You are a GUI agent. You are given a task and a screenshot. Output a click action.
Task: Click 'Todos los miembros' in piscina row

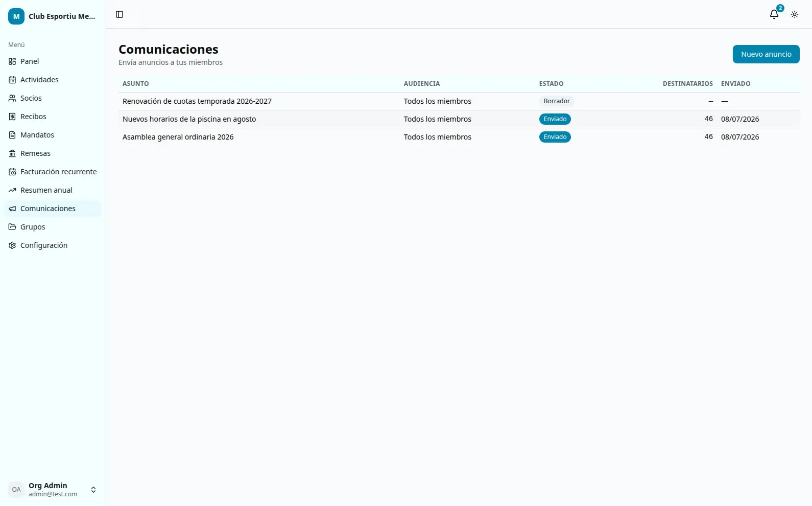point(438,119)
